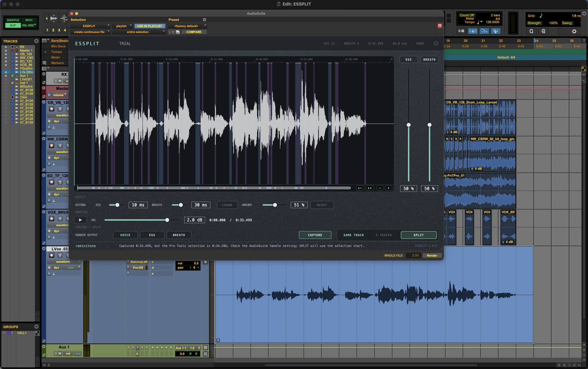The width and height of the screenshot is (588, 369).
Task: Open ESSPLIT plugin settings gear
Action: [x=436, y=44]
